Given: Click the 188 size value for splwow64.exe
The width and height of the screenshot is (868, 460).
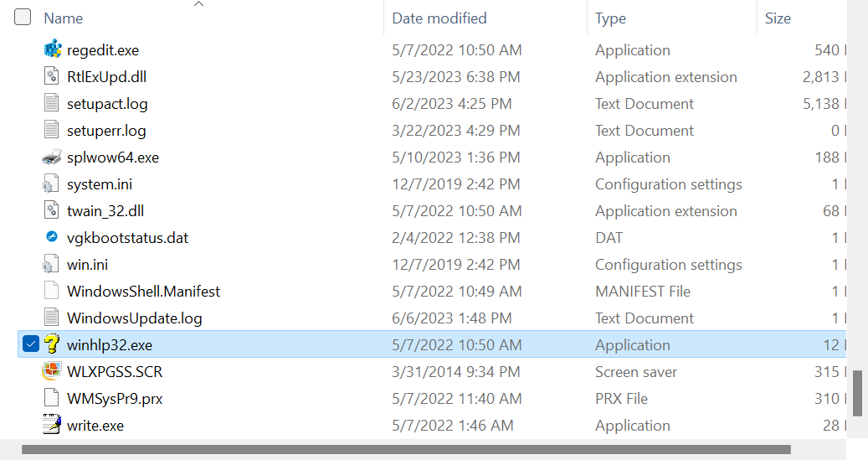Looking at the screenshot, I should 827,158.
